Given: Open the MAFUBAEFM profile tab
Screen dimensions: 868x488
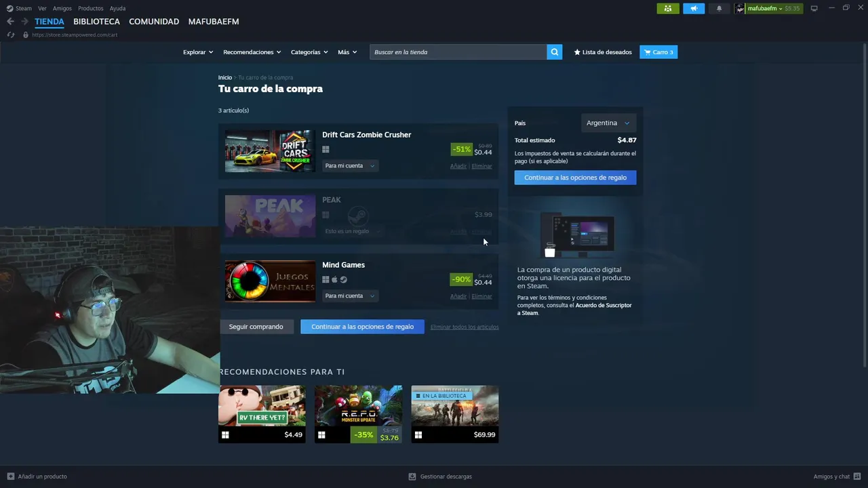Looking at the screenshot, I should tap(214, 22).
